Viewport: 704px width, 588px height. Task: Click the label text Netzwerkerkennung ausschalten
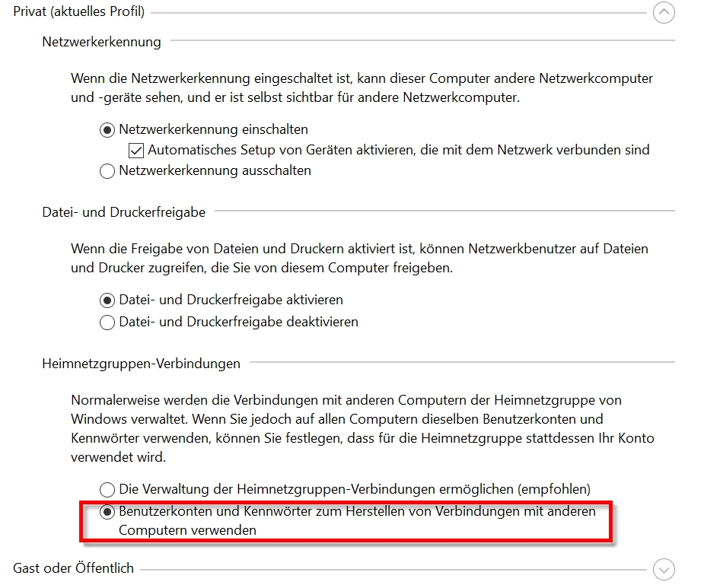pyautogui.click(x=215, y=171)
